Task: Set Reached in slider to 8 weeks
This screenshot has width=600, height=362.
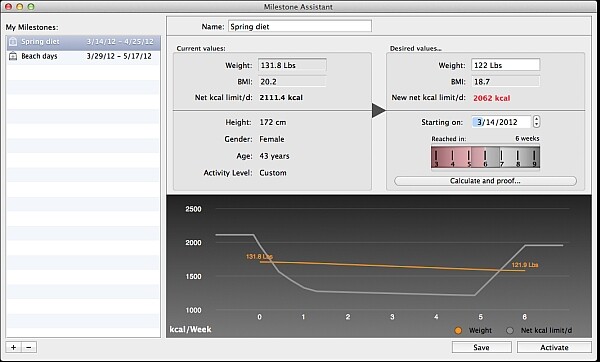Action: [x=518, y=157]
